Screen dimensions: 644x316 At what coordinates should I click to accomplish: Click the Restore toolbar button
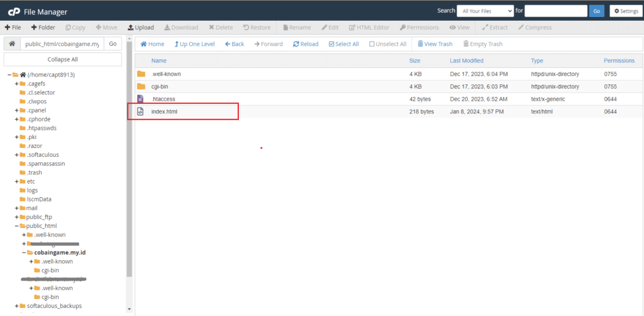tap(257, 28)
